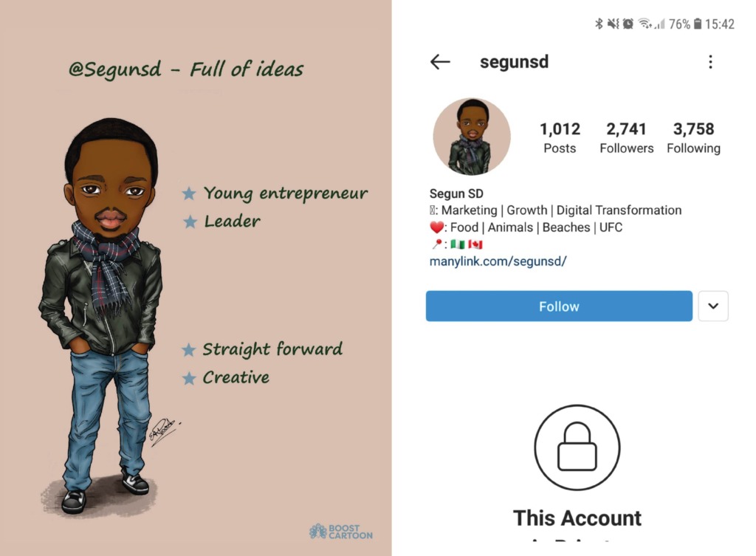Click the Boost Cartoon logo
Image resolution: width=756 pixels, height=556 pixels.
pyautogui.click(x=341, y=532)
